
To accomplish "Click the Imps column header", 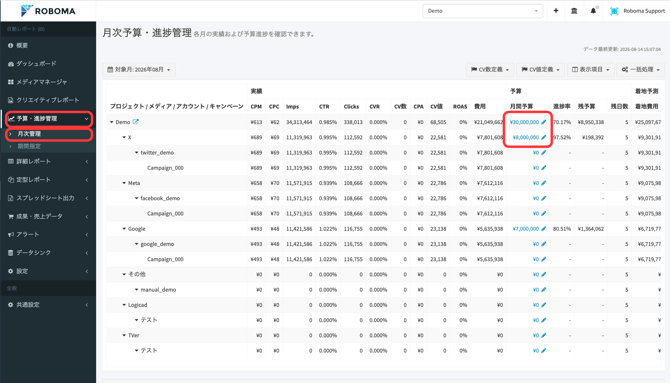I will tap(292, 106).
